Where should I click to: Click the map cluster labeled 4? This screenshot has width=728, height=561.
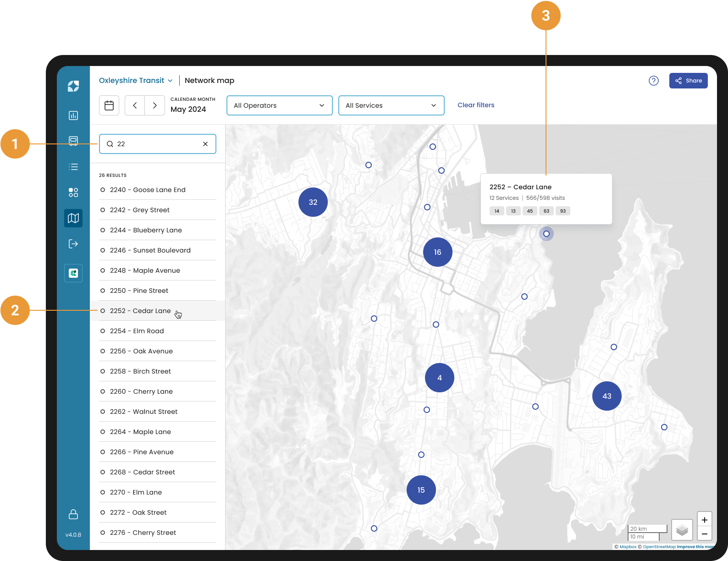coord(440,378)
